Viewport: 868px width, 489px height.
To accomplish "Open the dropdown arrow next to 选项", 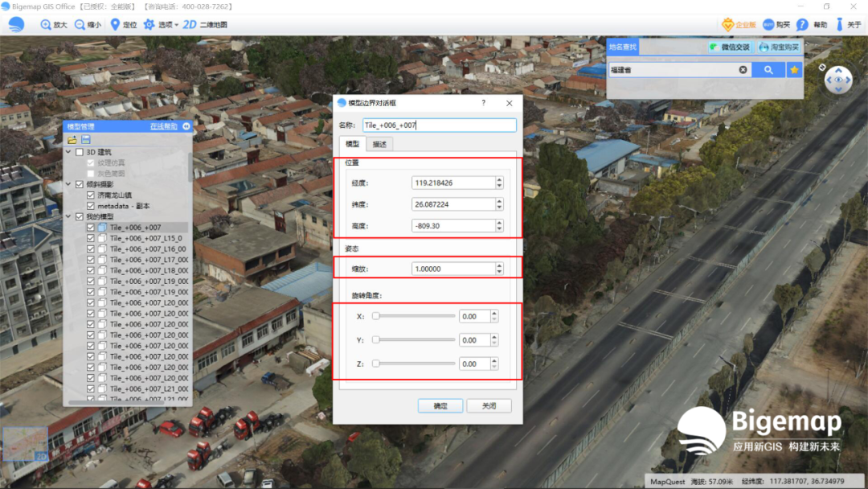I will (177, 26).
